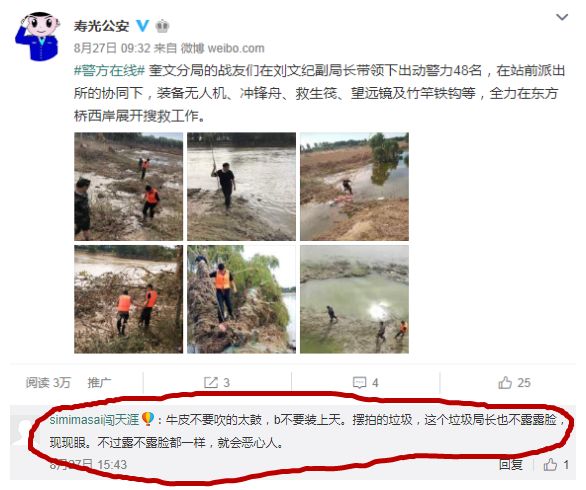Open first photo of rescuers on muddy bank

click(x=129, y=187)
